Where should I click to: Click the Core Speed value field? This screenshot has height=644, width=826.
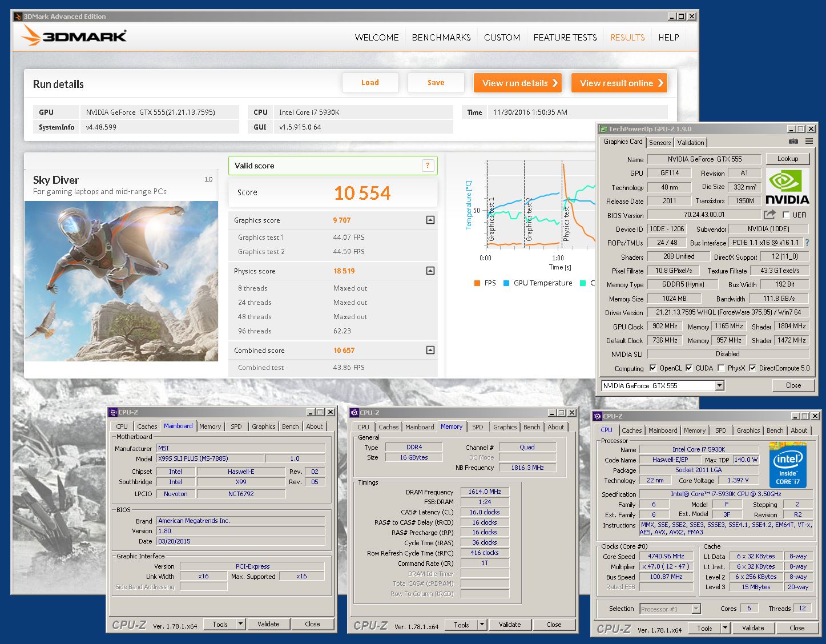point(666,556)
